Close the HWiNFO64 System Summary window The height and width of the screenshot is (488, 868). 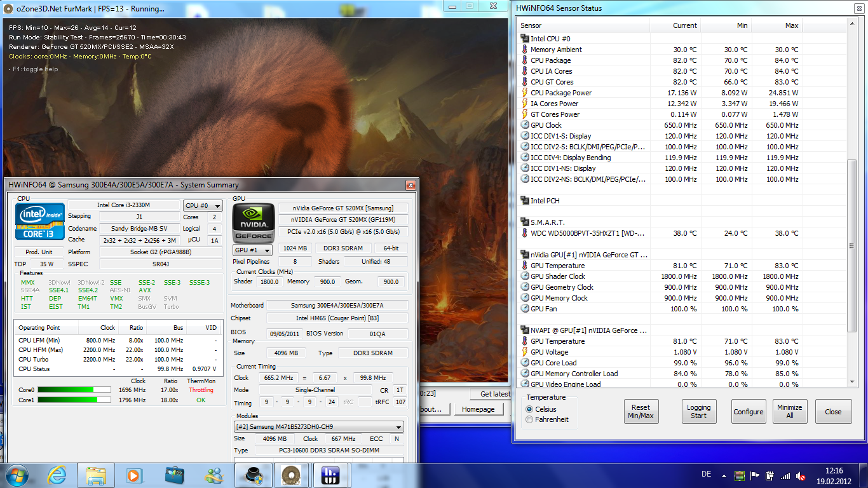pos(411,184)
